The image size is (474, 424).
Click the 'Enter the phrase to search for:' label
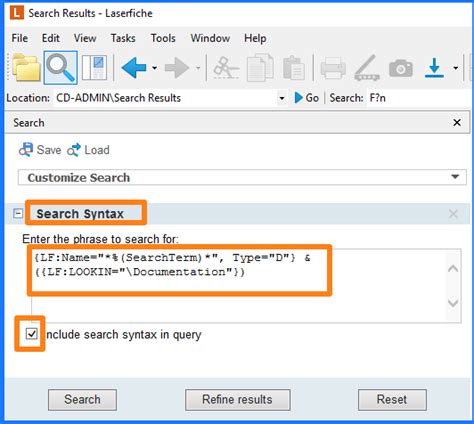(x=100, y=239)
